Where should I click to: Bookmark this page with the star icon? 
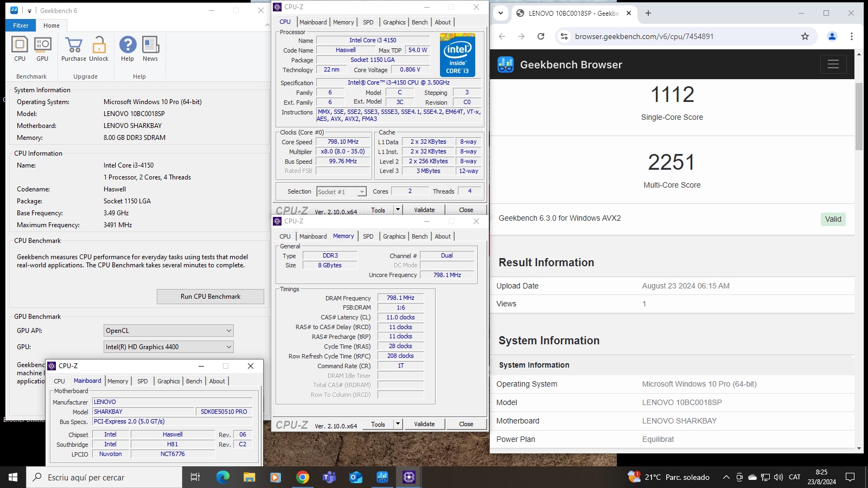click(805, 36)
